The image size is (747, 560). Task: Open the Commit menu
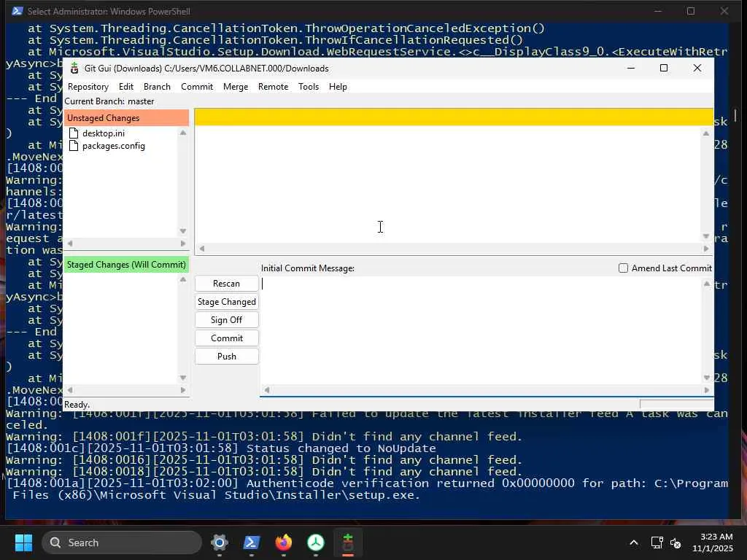(x=197, y=87)
